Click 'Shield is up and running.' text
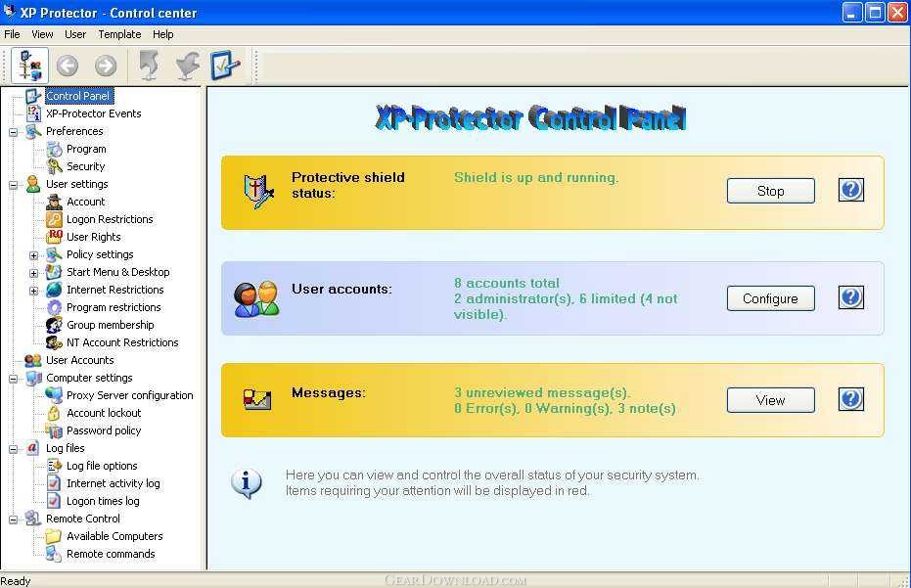The height and width of the screenshot is (588, 911). pyautogui.click(x=536, y=178)
